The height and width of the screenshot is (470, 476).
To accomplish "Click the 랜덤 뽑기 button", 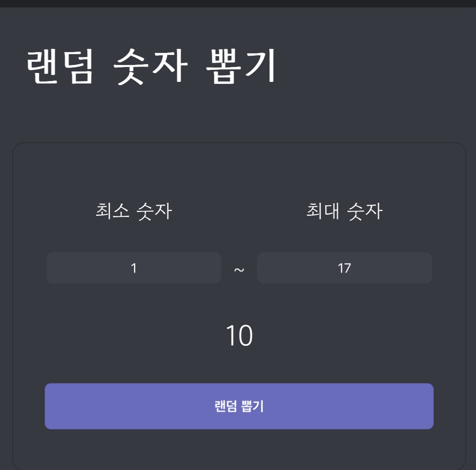I will click(x=239, y=406).
